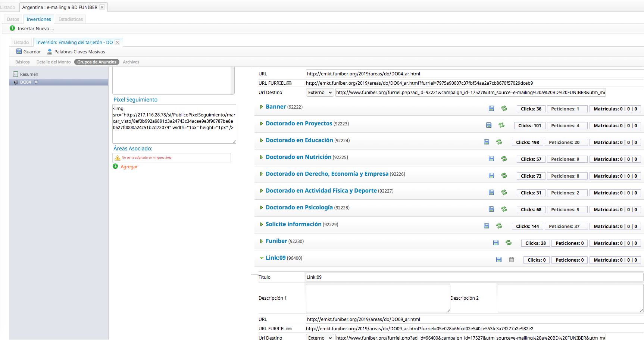Select DO04 group in left panel
Viewport: 644px width, 340px height.
(59, 82)
